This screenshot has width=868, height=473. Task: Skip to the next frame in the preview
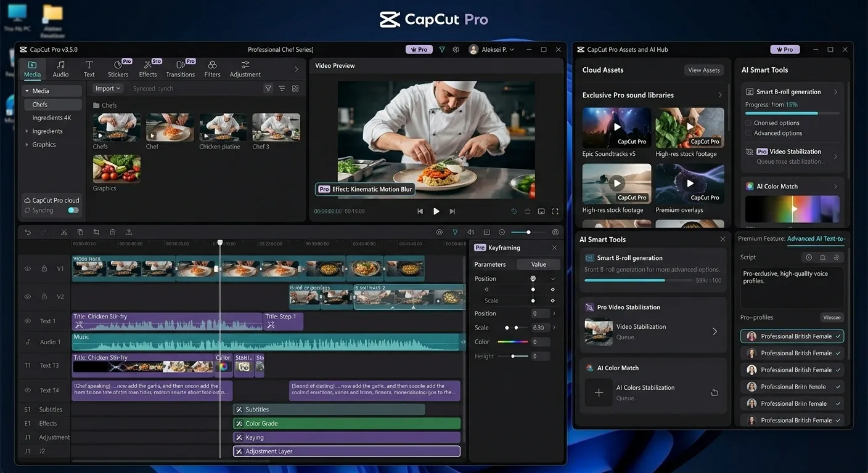tap(452, 211)
